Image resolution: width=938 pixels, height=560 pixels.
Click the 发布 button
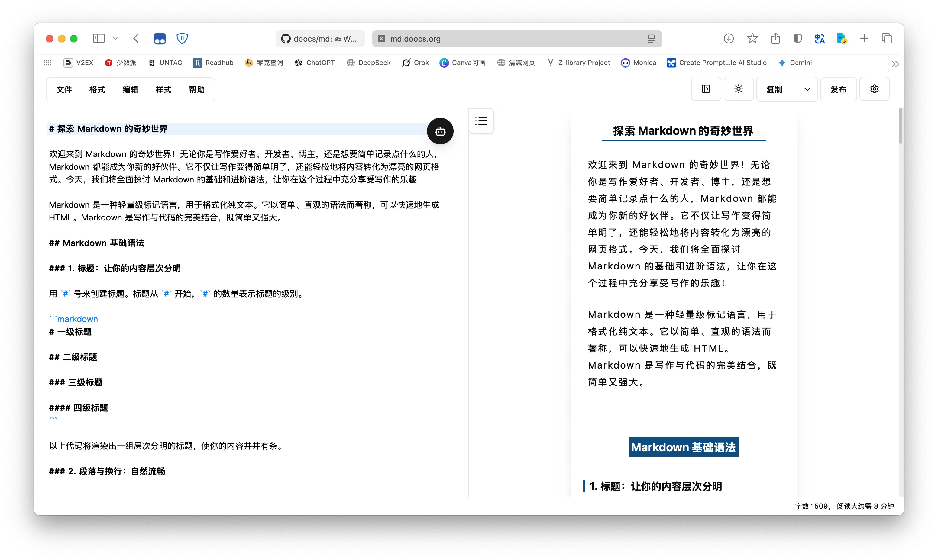point(838,89)
